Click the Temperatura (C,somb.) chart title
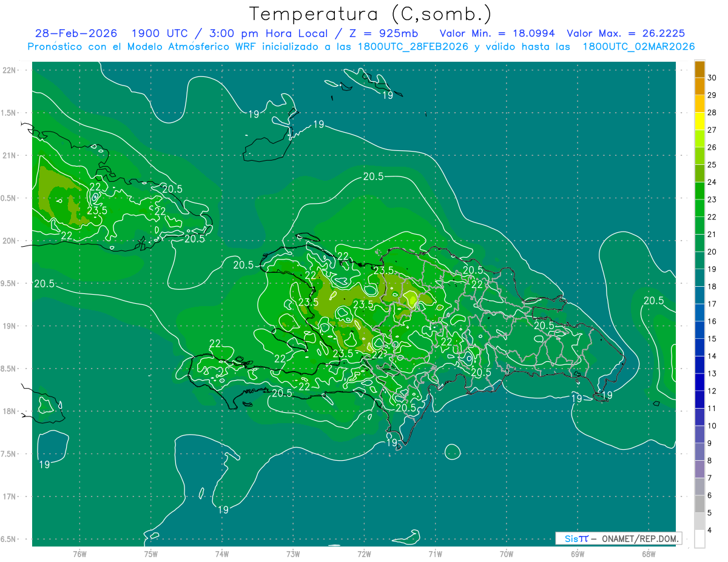 click(x=369, y=13)
